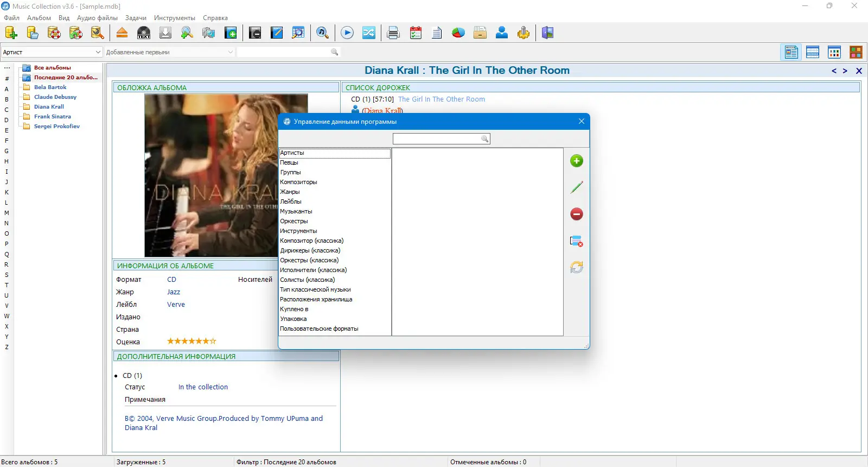Image resolution: width=868 pixels, height=467 pixels.
Task: Click The Girl In The Other Room track link
Action: [442, 99]
